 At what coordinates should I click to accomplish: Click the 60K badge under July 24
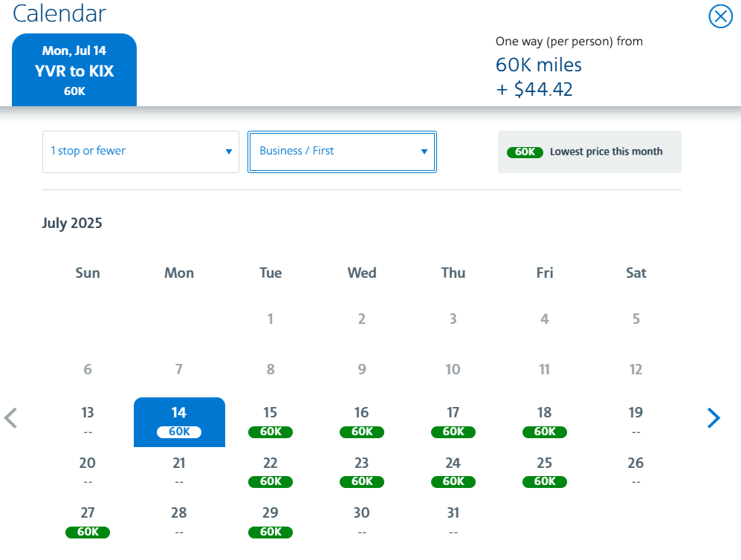(453, 481)
